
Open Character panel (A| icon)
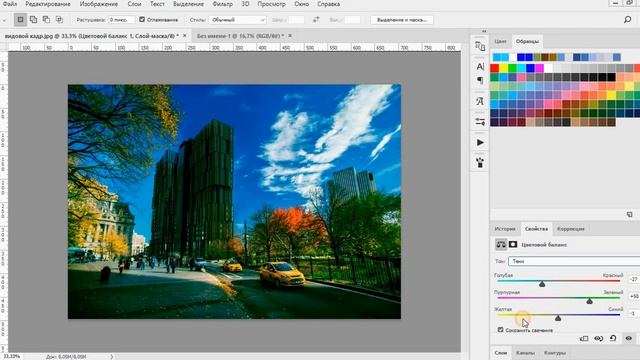[x=480, y=67]
